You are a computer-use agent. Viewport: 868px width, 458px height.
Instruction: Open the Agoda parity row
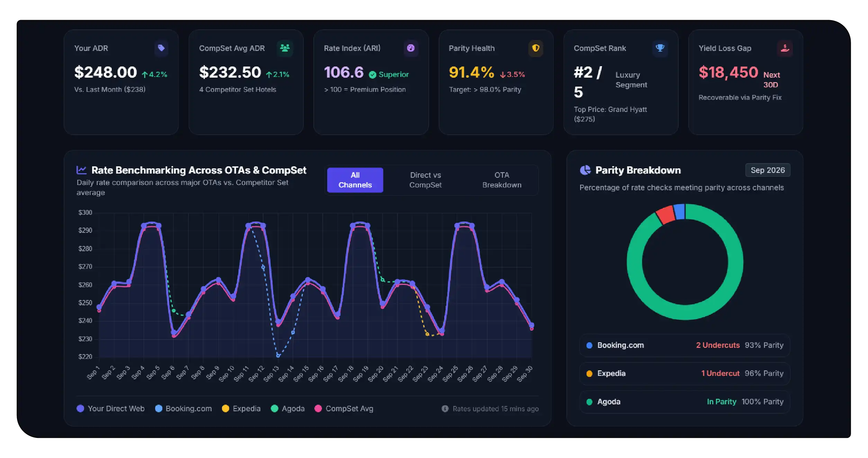point(685,402)
